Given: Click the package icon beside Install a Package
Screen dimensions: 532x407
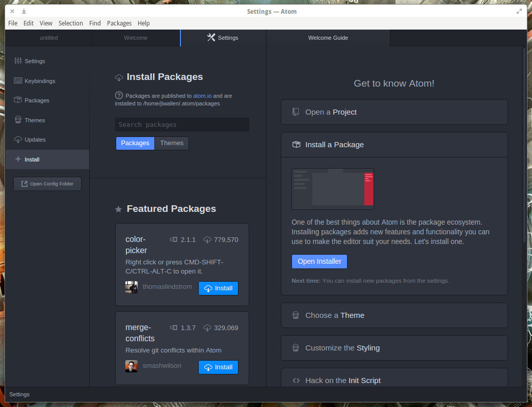Looking at the screenshot, I should [296, 145].
